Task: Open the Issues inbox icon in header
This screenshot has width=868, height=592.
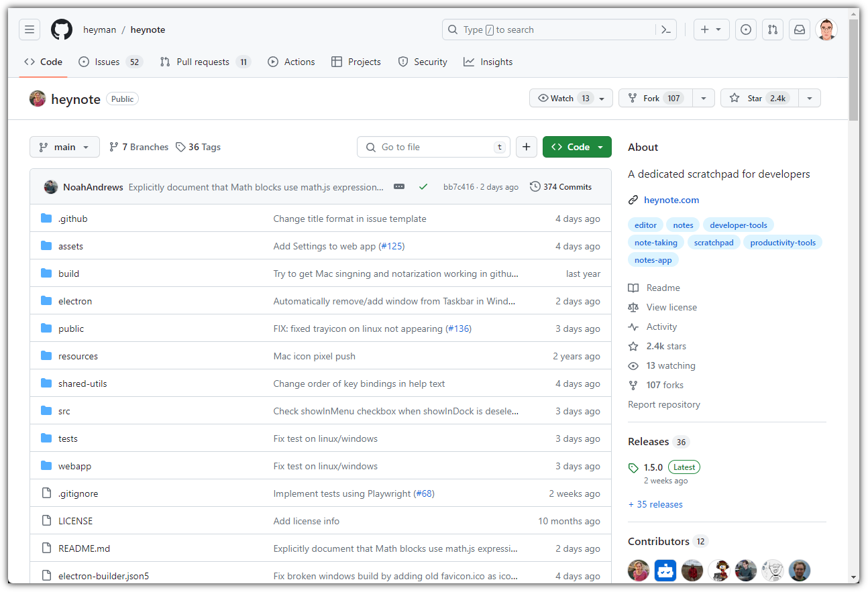Action: coord(746,29)
